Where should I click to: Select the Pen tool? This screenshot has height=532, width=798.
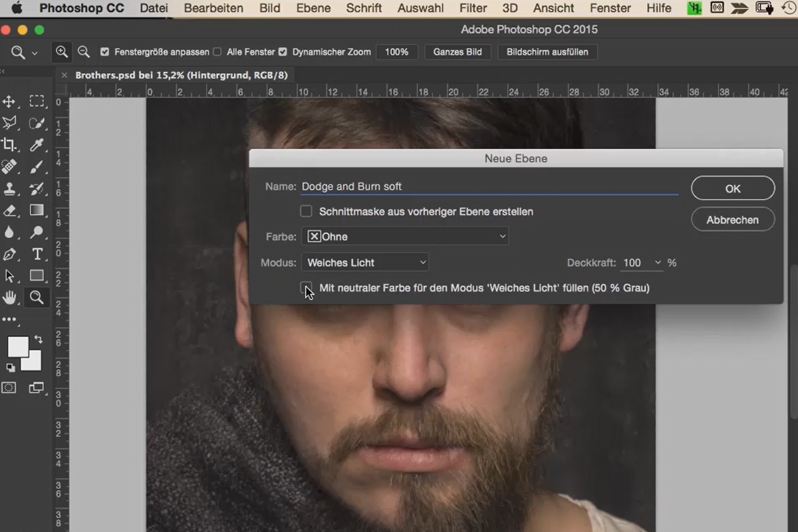click(9, 255)
